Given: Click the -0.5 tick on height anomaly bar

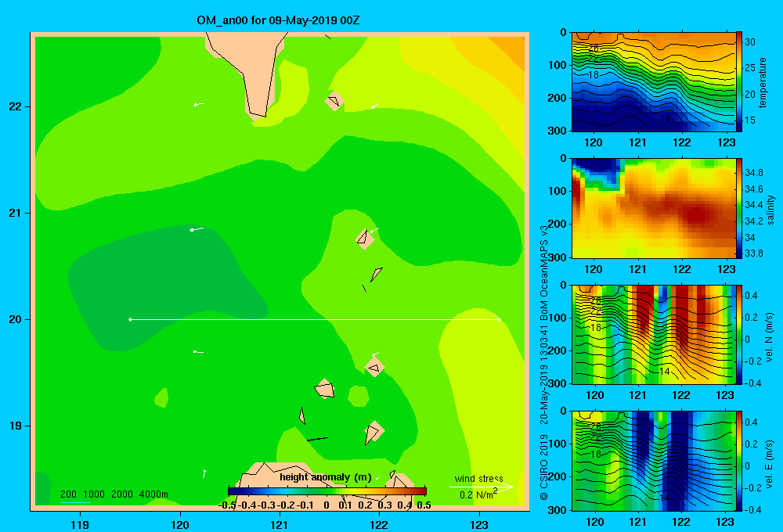Looking at the screenshot, I should click(x=227, y=505).
